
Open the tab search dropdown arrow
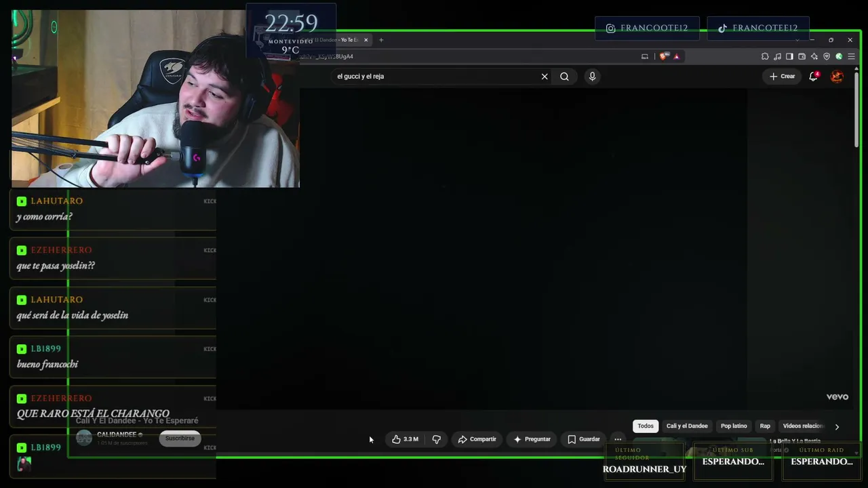click(797, 40)
